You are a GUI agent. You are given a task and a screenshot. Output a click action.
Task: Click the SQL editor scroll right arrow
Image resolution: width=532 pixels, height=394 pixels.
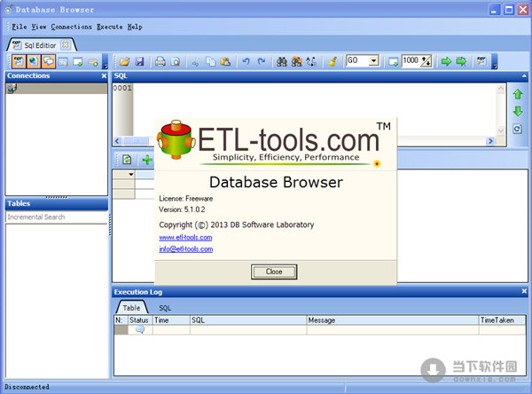[x=490, y=140]
